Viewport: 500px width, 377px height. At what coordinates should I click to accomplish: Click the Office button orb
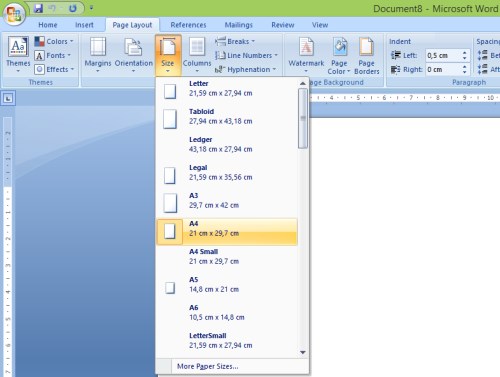[x=14, y=14]
